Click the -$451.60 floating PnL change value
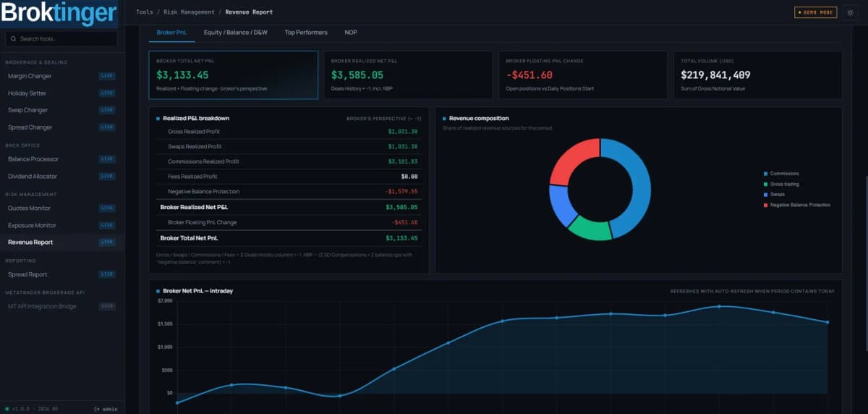The width and height of the screenshot is (868, 414). (x=529, y=75)
